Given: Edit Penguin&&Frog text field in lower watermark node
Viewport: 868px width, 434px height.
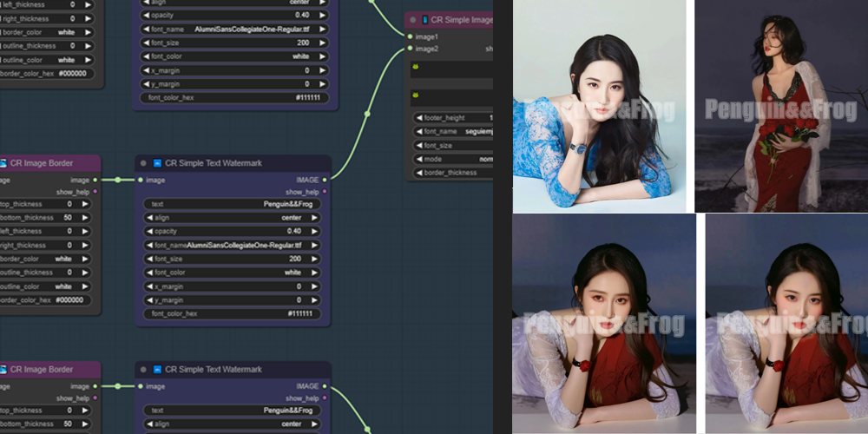Looking at the screenshot, I should 232,411.
